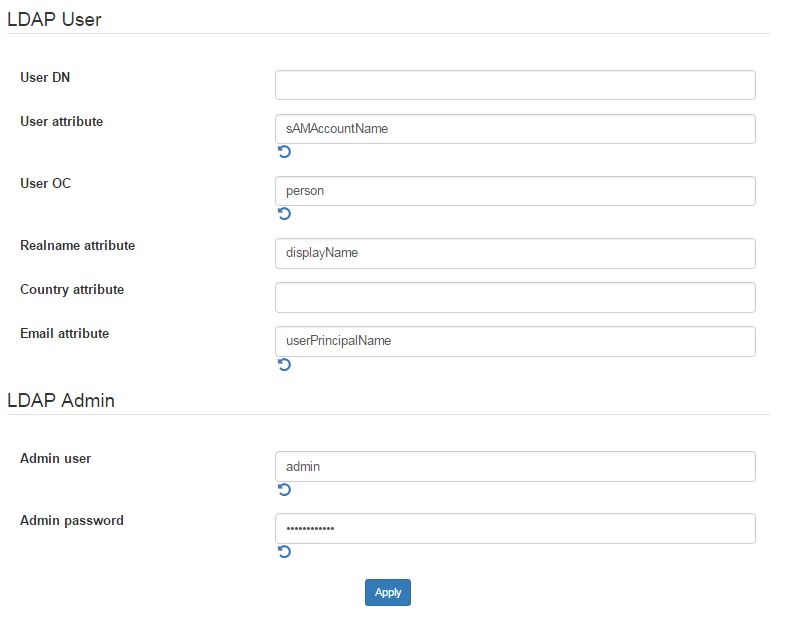Image resolution: width=790 pixels, height=639 pixels.
Task: Focus the empty User DN field
Action: coord(515,85)
